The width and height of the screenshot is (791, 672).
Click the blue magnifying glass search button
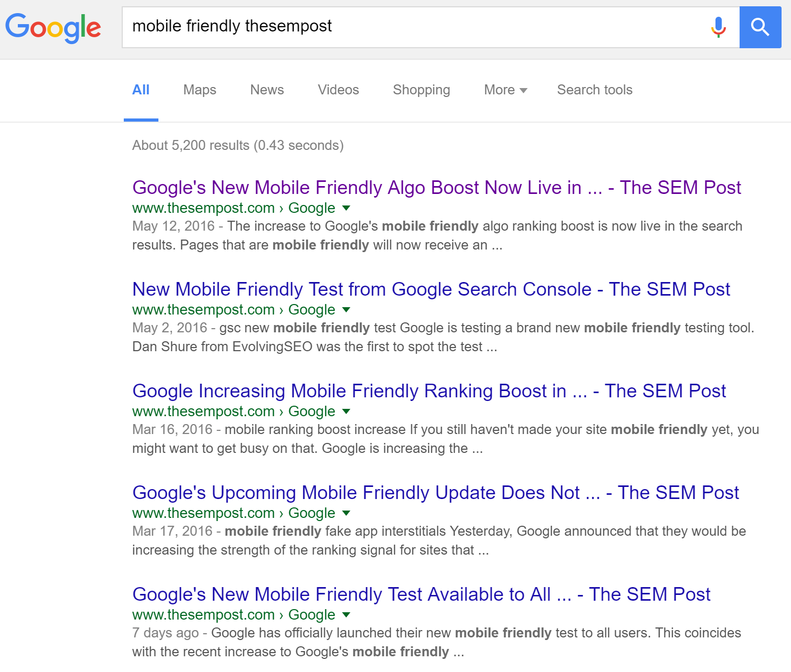click(x=760, y=27)
